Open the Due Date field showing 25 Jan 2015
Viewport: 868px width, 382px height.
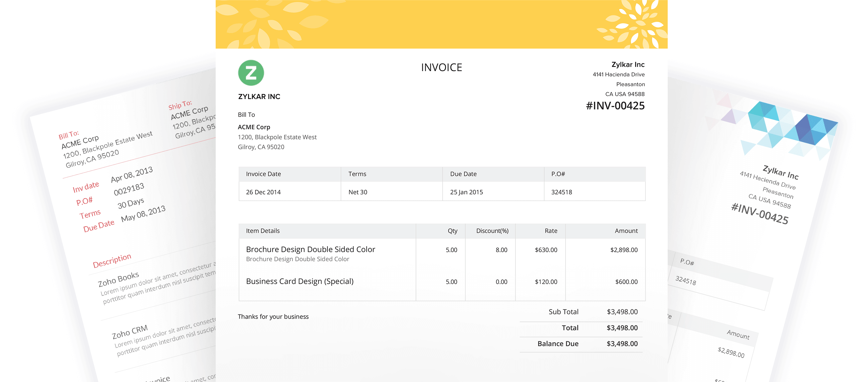pyautogui.click(x=467, y=192)
